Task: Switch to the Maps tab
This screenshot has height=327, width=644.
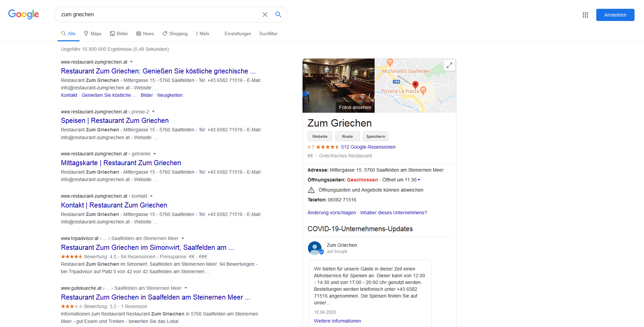Action: 93,34
